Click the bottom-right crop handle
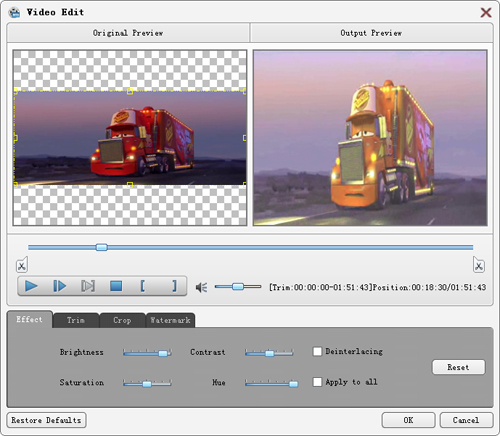The width and height of the screenshot is (500, 436). click(x=245, y=185)
